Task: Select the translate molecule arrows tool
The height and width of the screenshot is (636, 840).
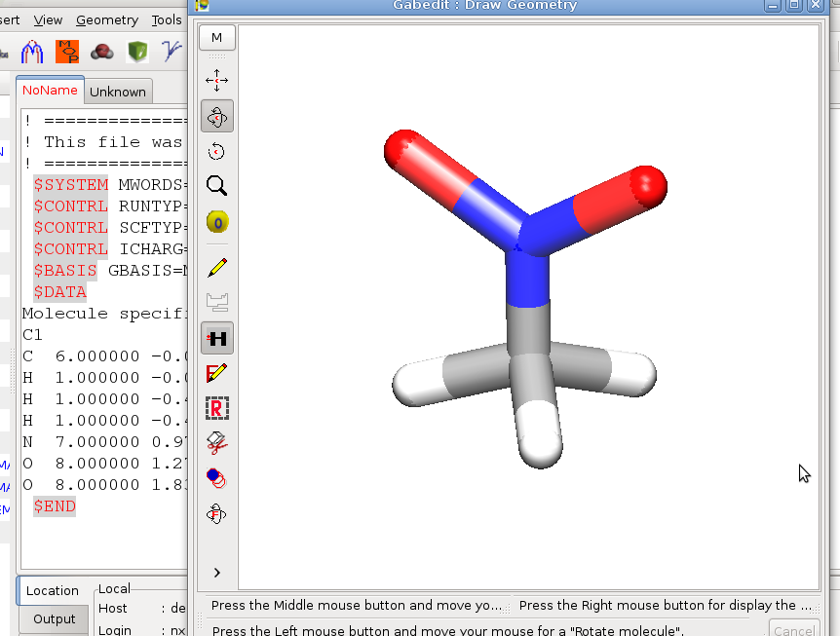Action: [x=216, y=80]
